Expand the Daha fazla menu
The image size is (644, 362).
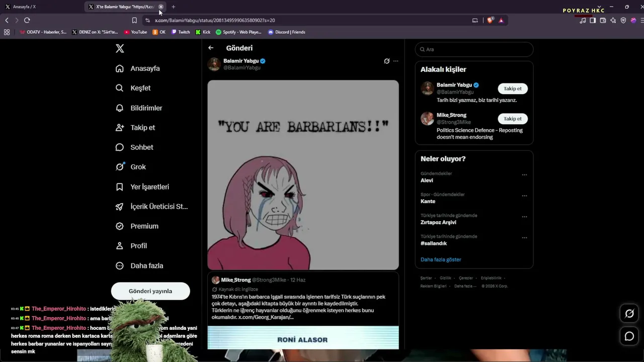139,265
